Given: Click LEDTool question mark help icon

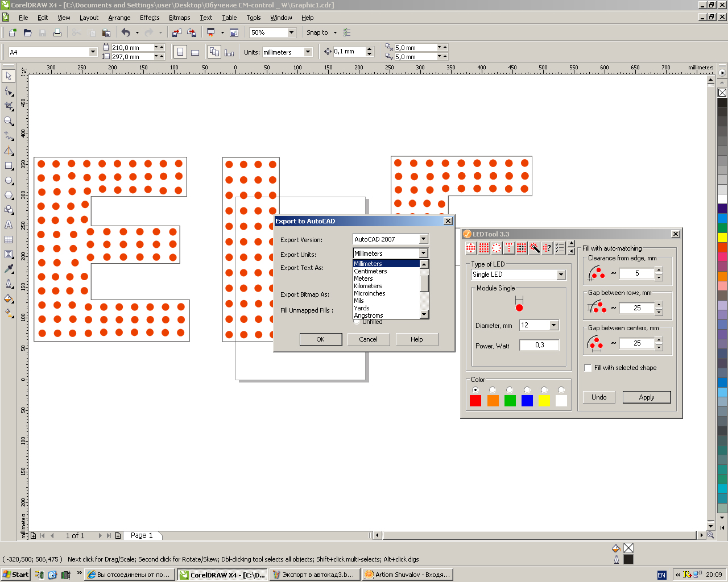Looking at the screenshot, I should (x=547, y=248).
